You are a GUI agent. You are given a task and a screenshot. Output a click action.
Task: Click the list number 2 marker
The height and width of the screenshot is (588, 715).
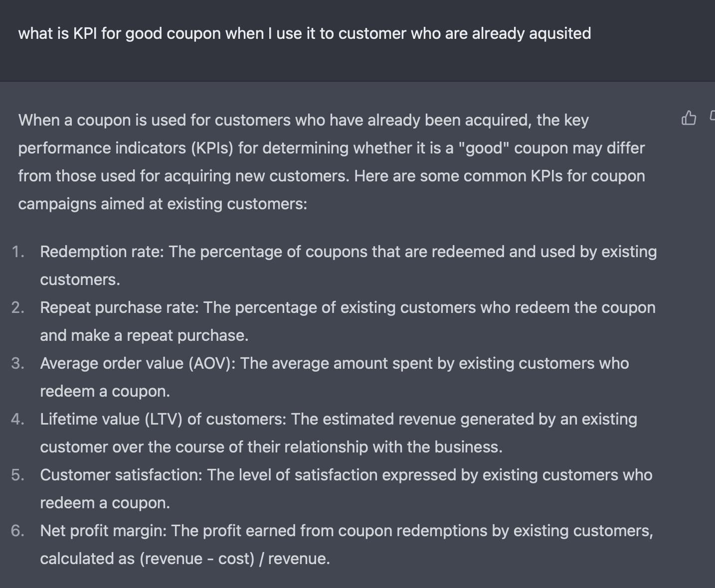[x=18, y=307]
